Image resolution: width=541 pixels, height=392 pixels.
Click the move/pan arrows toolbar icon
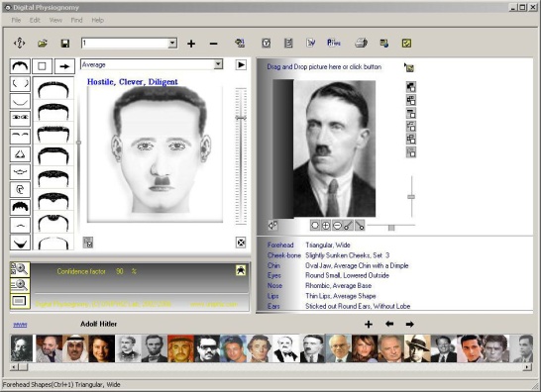tap(20, 44)
